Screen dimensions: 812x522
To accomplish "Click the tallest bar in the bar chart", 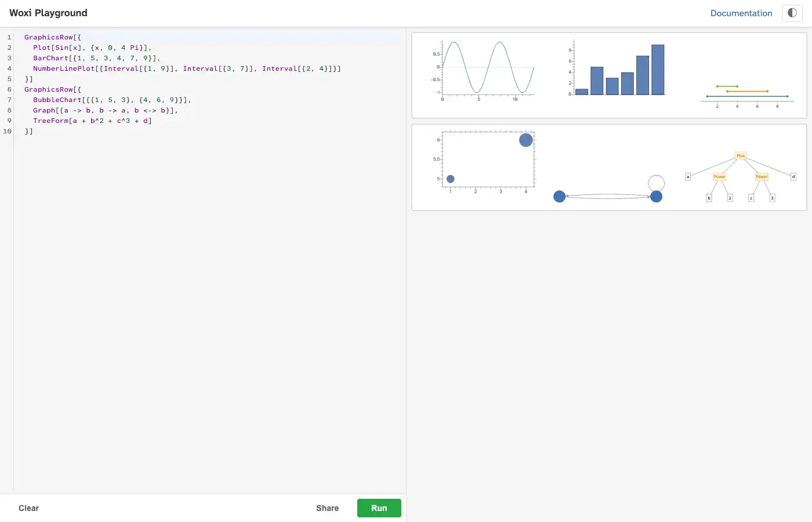I will tap(658, 70).
